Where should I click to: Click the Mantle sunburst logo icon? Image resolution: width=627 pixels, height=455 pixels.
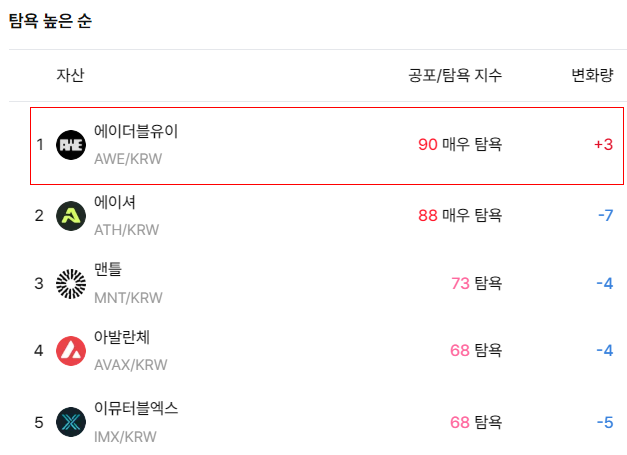tap(71, 284)
